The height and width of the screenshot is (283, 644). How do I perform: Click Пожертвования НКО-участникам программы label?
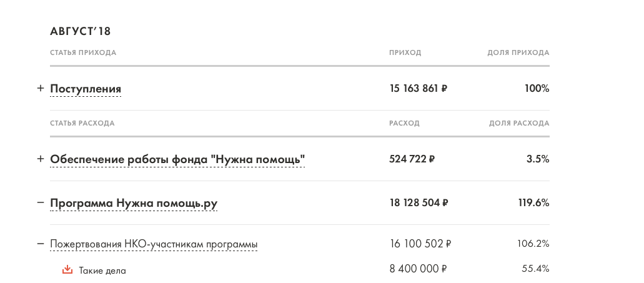pos(154,244)
